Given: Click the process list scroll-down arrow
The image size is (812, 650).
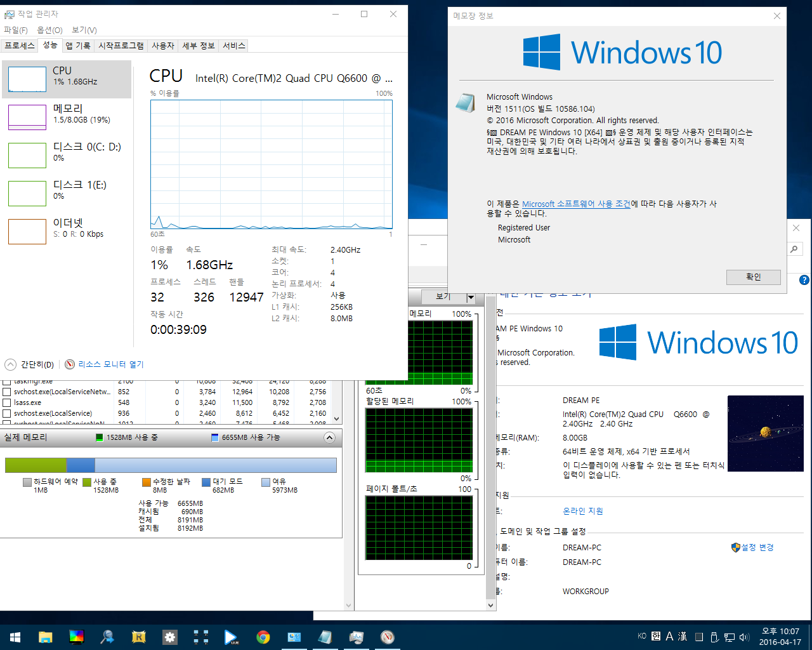Looking at the screenshot, I should (337, 419).
